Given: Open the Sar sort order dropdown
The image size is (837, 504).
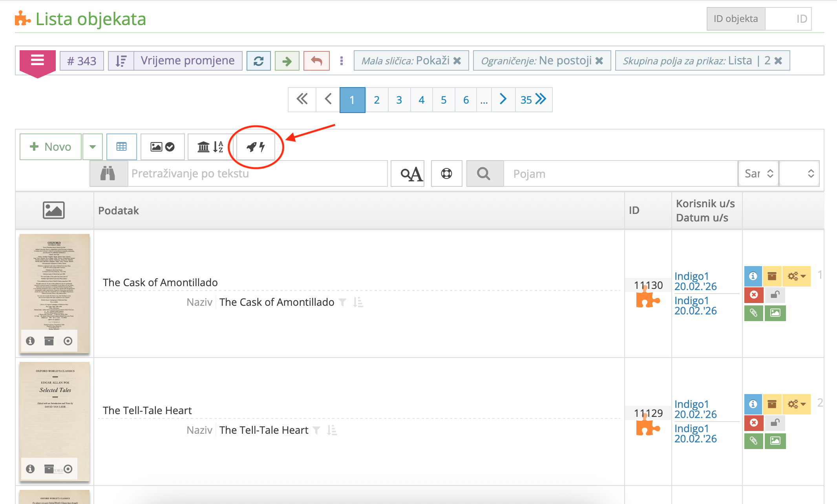Looking at the screenshot, I should coord(758,173).
